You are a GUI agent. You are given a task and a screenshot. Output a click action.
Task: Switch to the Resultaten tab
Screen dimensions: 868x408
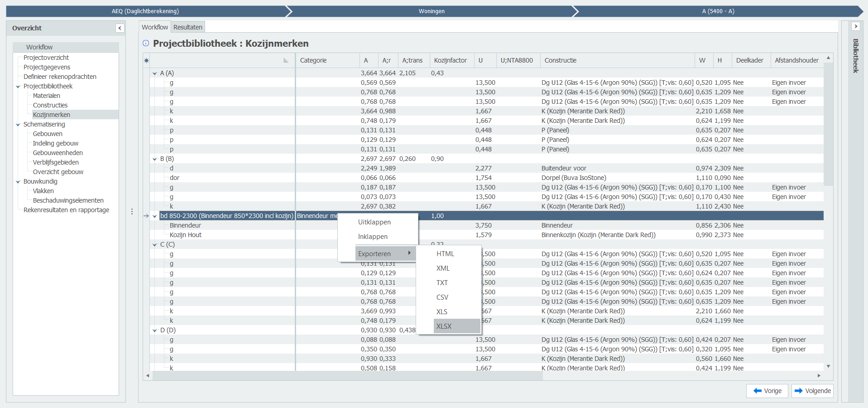point(187,27)
